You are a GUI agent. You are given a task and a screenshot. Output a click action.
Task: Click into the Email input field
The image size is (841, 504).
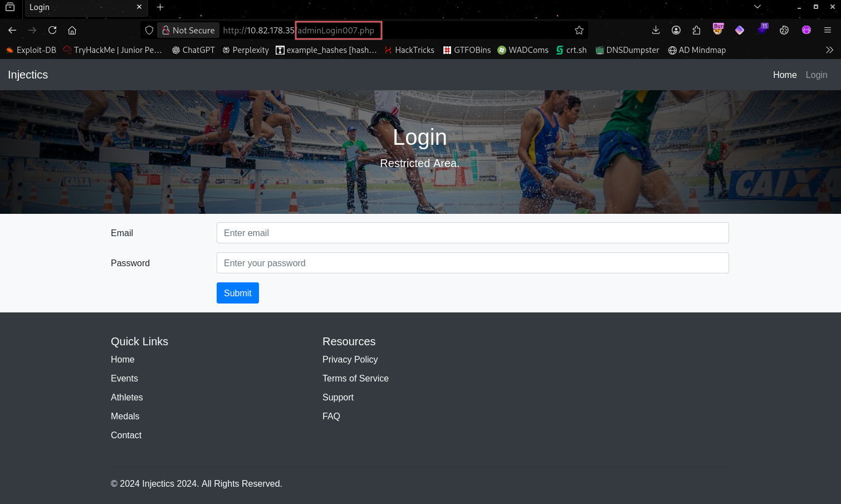pos(472,233)
